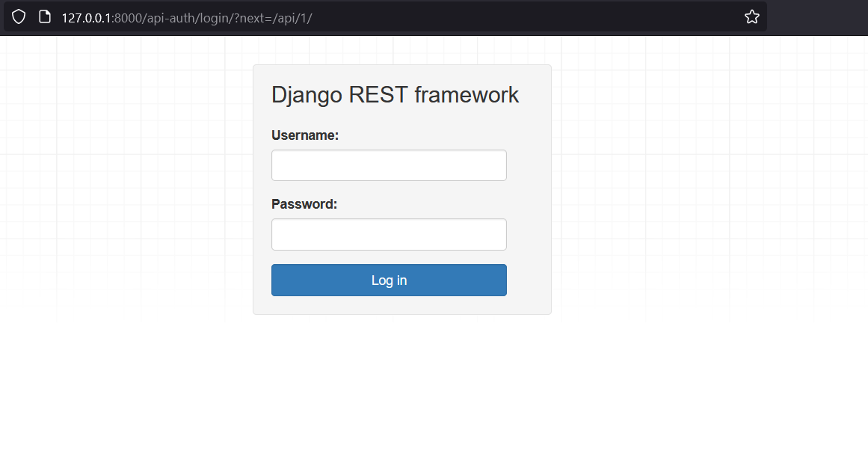The image size is (868, 463).
Task: Star this login page for bookmarking
Action: [x=751, y=16]
